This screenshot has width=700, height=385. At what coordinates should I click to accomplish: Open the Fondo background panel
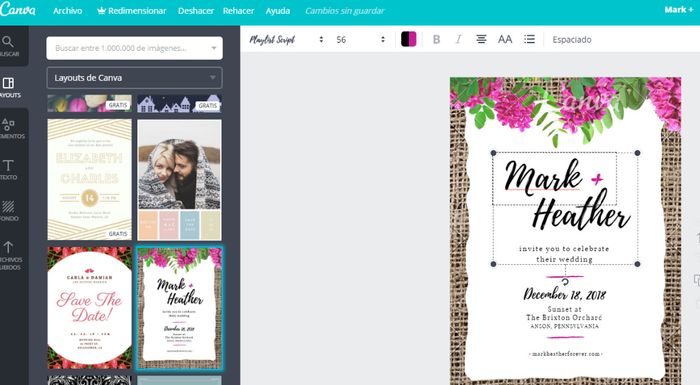(x=8, y=210)
